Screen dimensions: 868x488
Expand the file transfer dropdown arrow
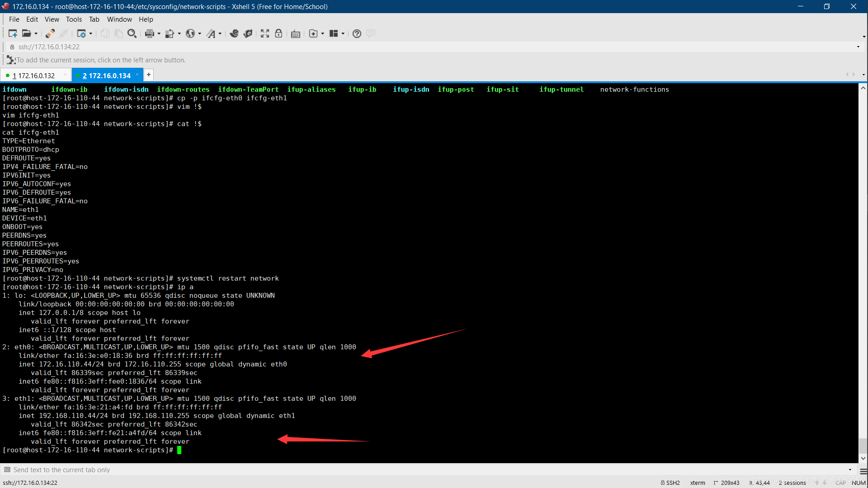(x=179, y=33)
